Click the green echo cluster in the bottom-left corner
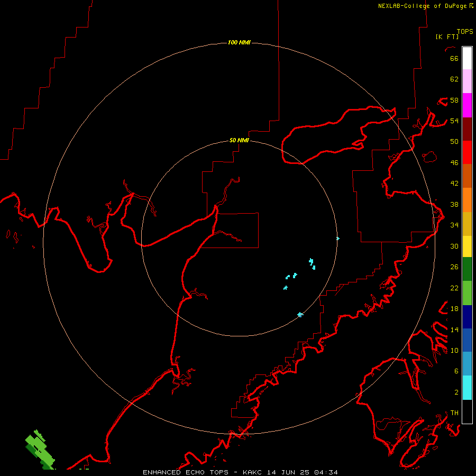Image resolution: width=476 pixels, height=476 pixels. (x=40, y=449)
